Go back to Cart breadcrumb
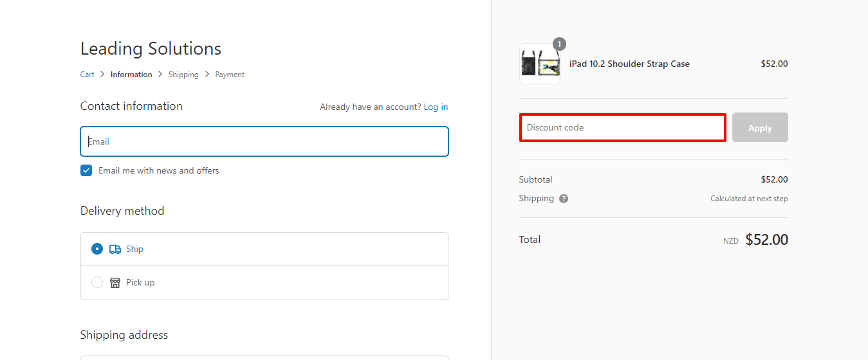Screen dimensions: 868x360 [88, 75]
